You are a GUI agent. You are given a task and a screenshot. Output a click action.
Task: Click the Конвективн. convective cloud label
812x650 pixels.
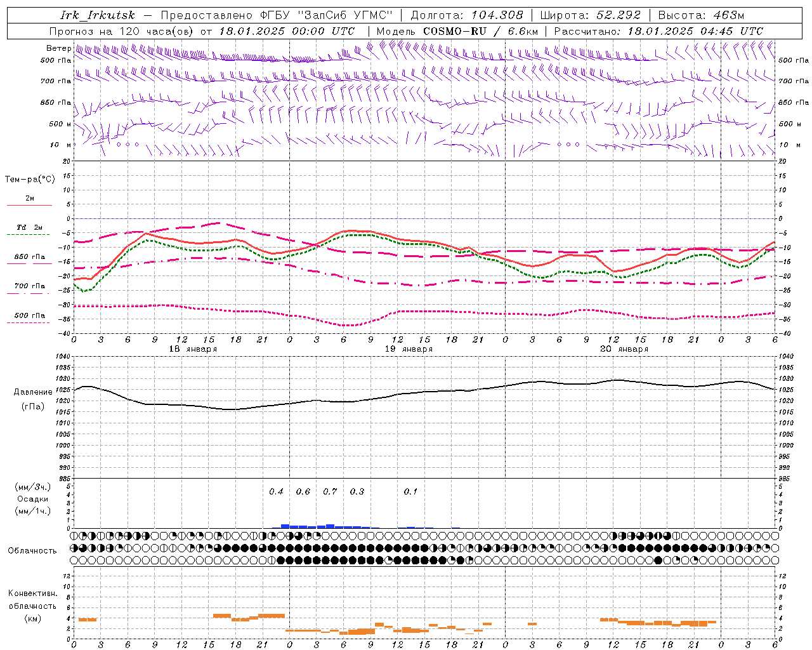32,594
